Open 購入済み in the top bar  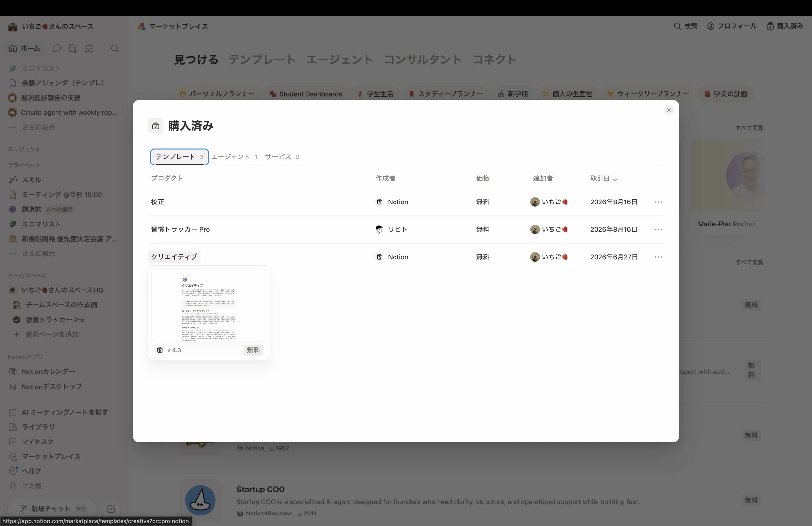tap(785, 26)
